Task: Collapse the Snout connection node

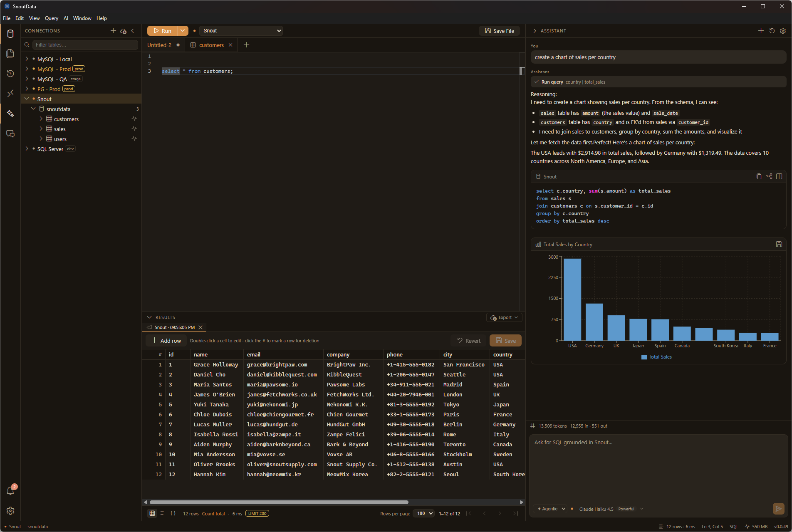Action: point(27,99)
